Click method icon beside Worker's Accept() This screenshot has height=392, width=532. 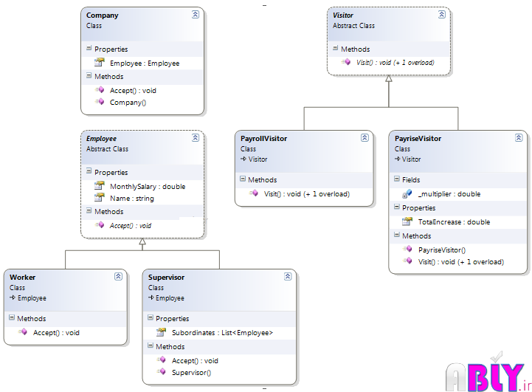22,331
